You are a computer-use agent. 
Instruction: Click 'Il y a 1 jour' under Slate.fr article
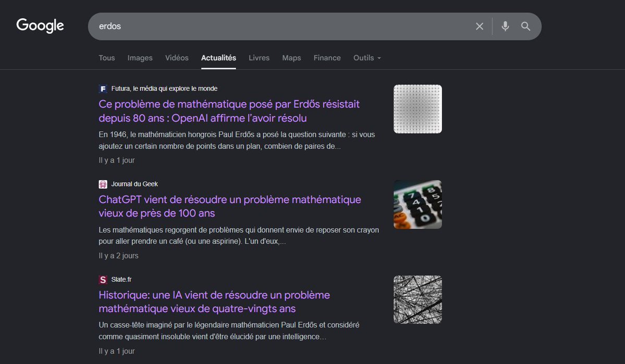(x=117, y=352)
